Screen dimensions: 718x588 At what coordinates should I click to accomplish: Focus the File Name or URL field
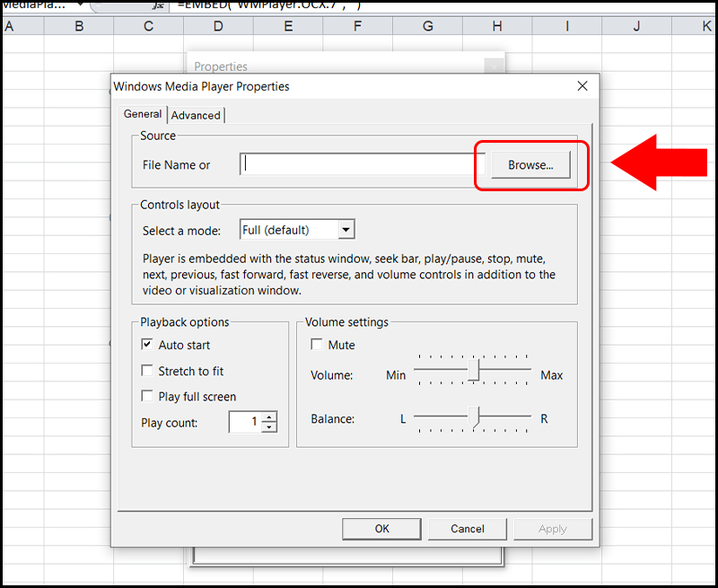tap(362, 164)
